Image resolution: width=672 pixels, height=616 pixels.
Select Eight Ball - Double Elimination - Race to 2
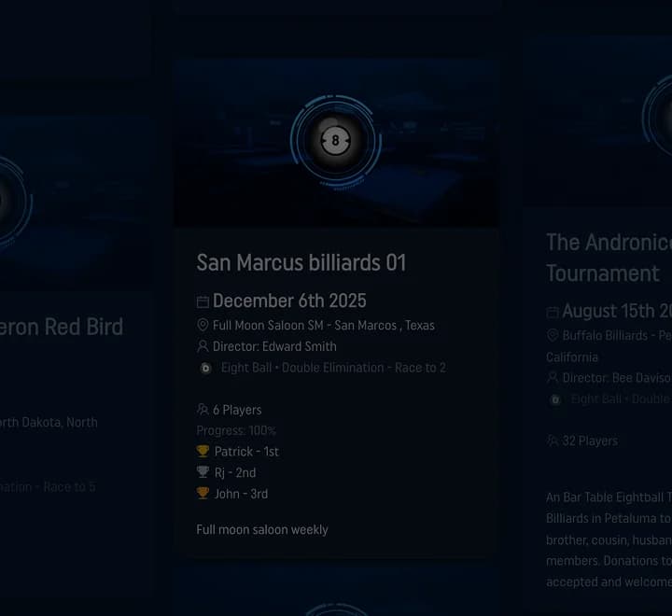[x=333, y=368]
